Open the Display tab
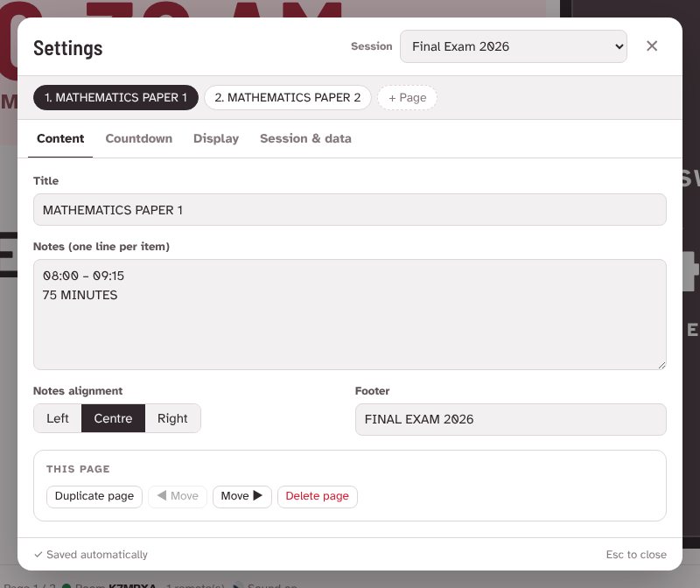The width and height of the screenshot is (700, 588). click(216, 138)
